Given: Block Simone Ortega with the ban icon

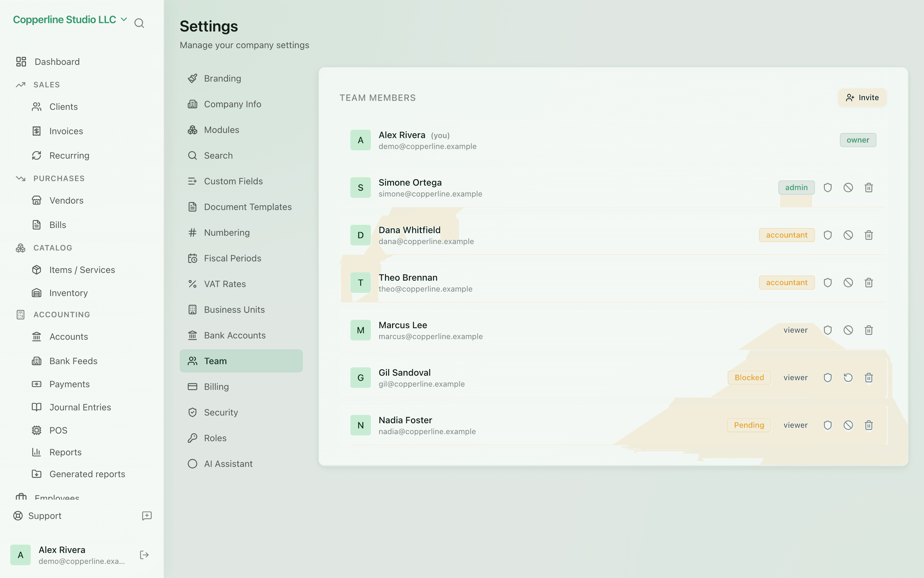Looking at the screenshot, I should coord(848,188).
